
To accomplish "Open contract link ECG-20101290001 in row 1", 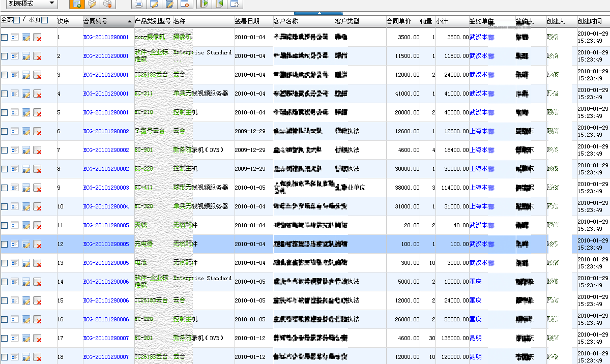I will click(106, 37).
